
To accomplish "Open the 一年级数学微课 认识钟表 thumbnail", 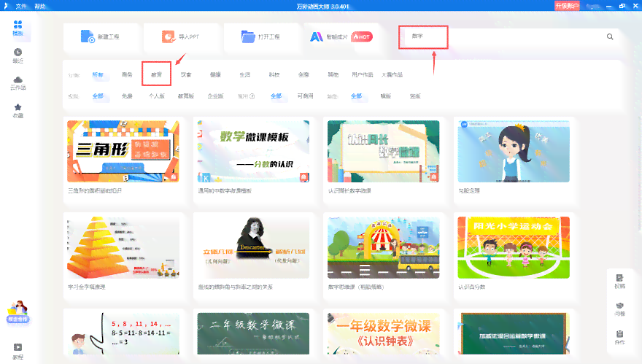I will click(383, 333).
